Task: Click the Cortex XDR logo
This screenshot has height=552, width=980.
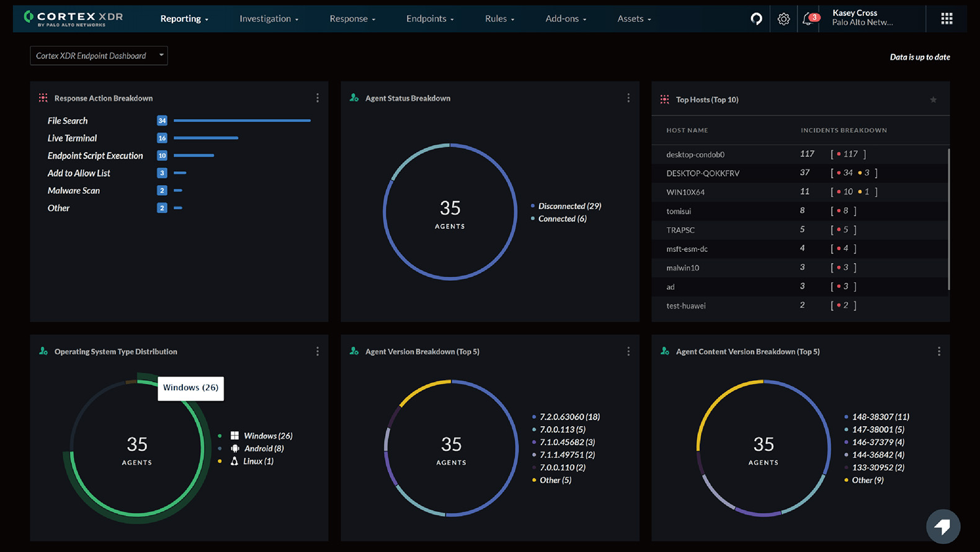Action: (x=73, y=19)
